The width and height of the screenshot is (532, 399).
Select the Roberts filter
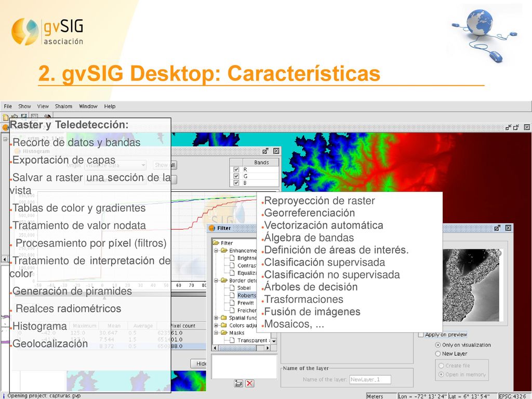click(x=247, y=296)
